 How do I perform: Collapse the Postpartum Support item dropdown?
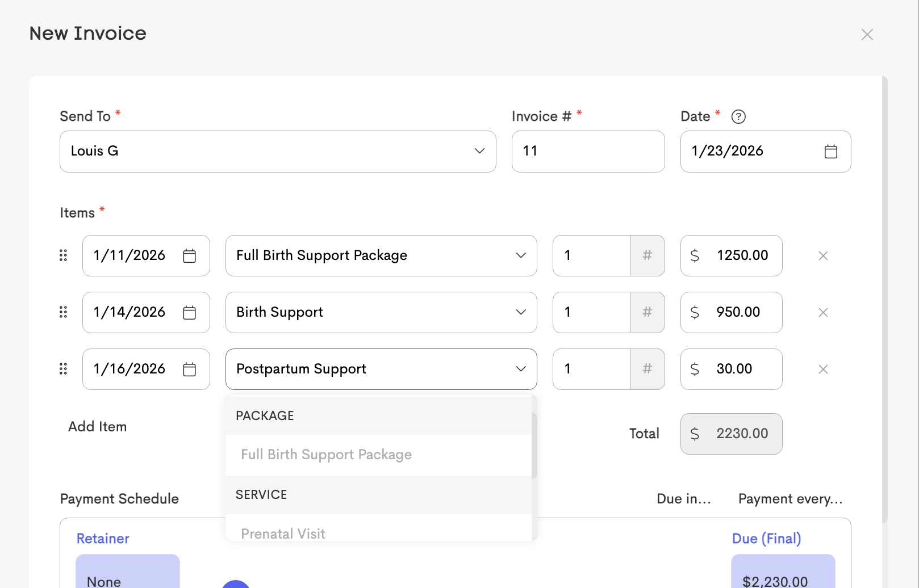click(x=381, y=369)
